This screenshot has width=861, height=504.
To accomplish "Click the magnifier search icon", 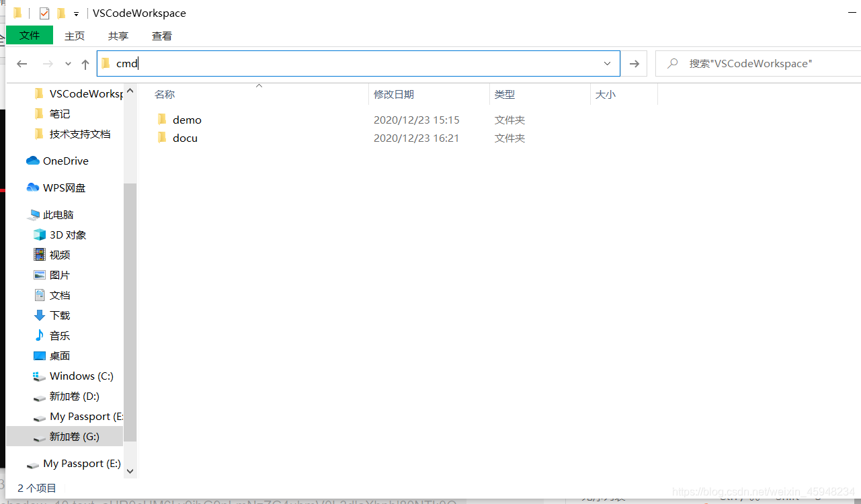I will click(x=672, y=63).
